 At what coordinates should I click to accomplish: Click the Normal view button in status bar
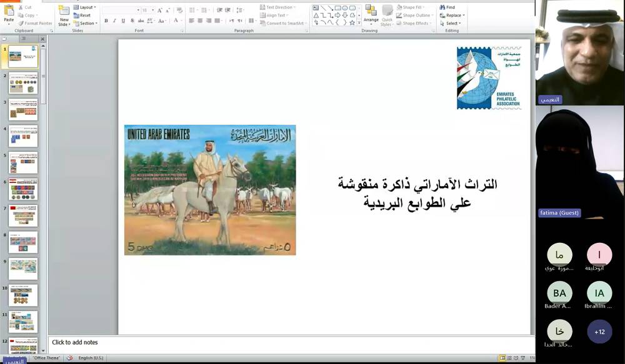tap(502, 358)
